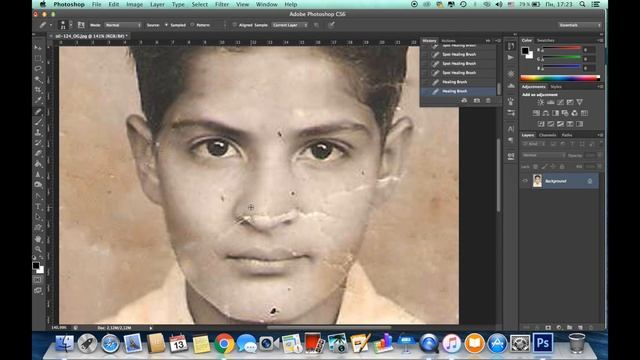Select the History Brush tool

click(x=38, y=143)
